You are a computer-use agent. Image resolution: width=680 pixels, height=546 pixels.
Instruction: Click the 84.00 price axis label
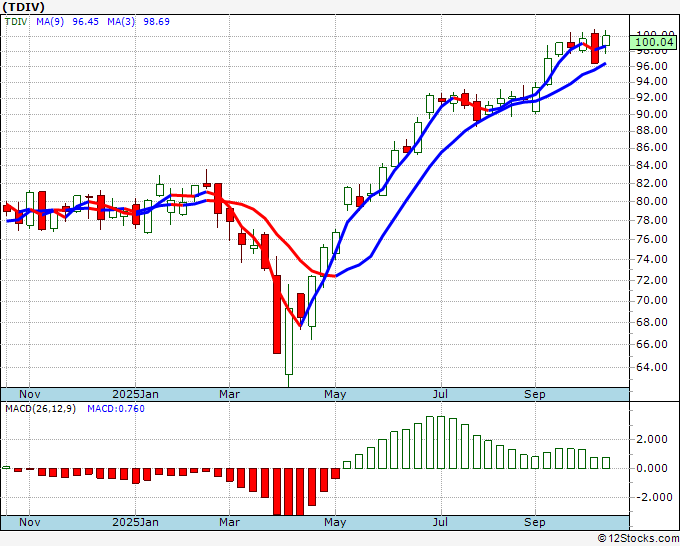click(652, 165)
